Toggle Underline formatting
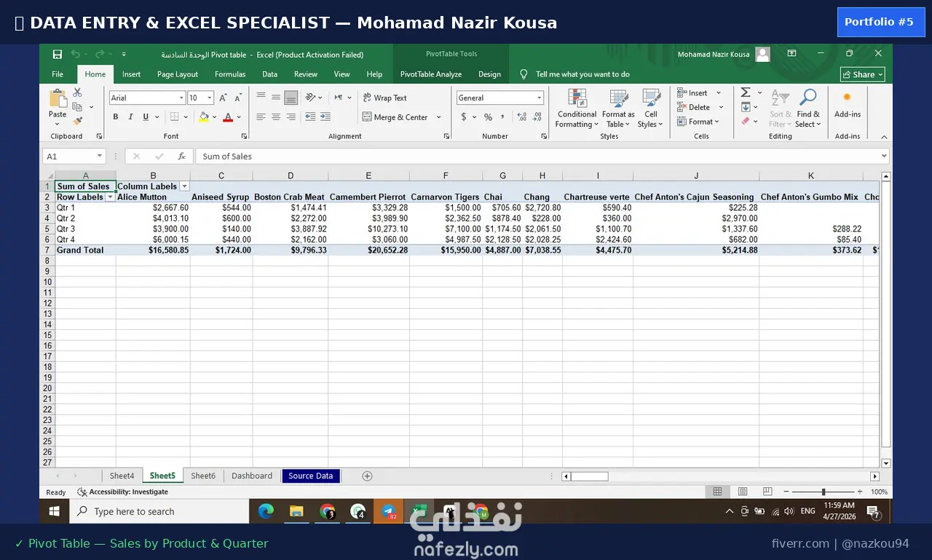This screenshot has width=932, height=560. (x=146, y=117)
